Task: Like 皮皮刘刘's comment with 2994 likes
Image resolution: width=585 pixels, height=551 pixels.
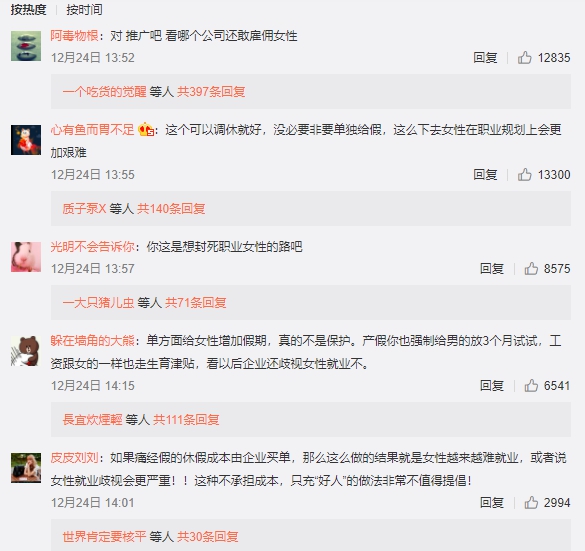Action: point(531,503)
